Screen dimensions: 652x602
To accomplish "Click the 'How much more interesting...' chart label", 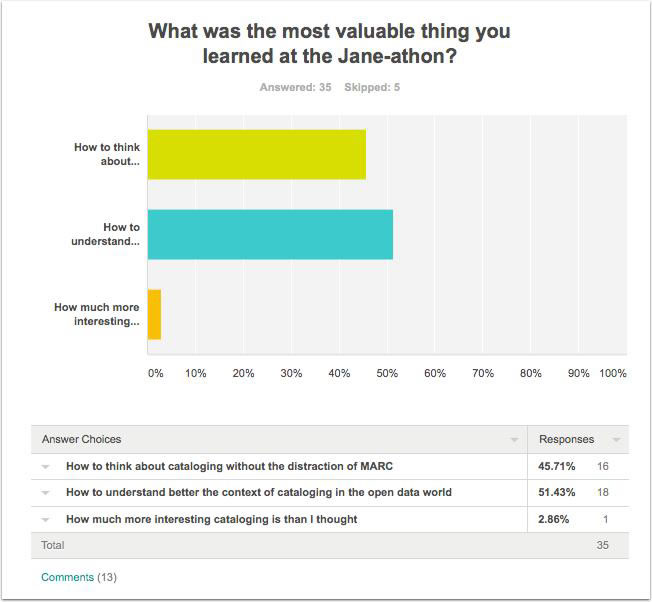I will click(x=96, y=314).
